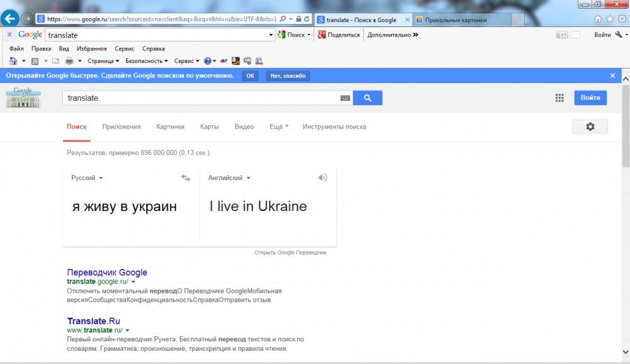Click the browser back arrow
630x364 pixels.
[10, 19]
